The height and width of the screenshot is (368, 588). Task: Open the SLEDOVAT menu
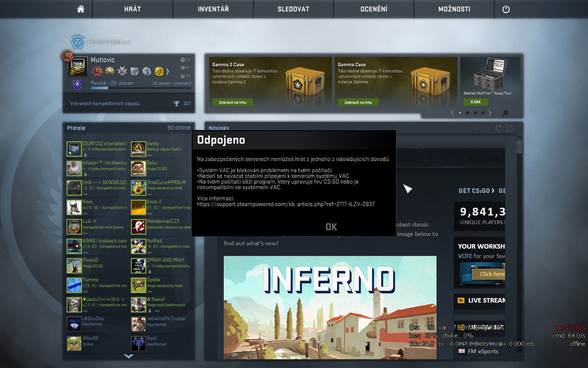[x=294, y=9]
